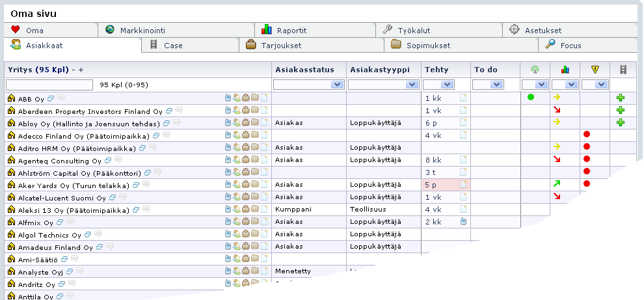Click the blue phone icon in Agenteq Consulting row

click(228, 159)
